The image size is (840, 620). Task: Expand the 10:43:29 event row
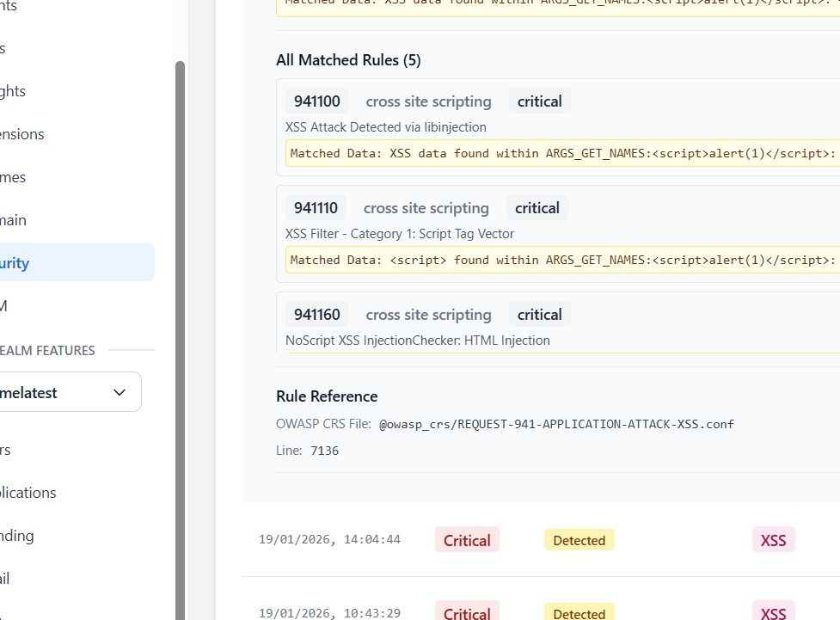point(329,613)
